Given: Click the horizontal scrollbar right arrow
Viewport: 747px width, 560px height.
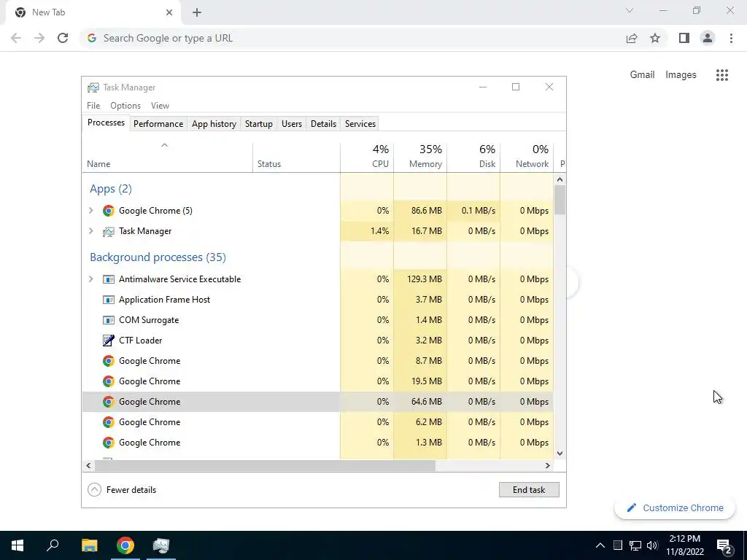Looking at the screenshot, I should coord(547,465).
